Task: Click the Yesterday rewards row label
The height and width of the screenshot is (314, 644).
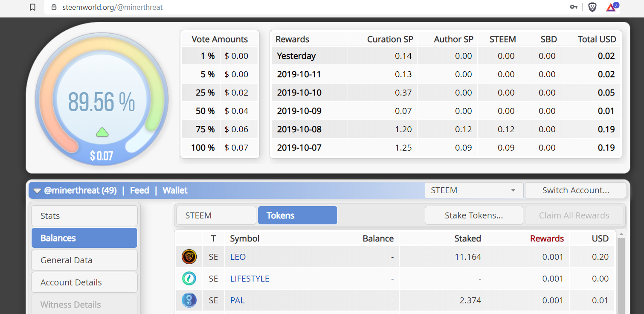Action: [296, 56]
